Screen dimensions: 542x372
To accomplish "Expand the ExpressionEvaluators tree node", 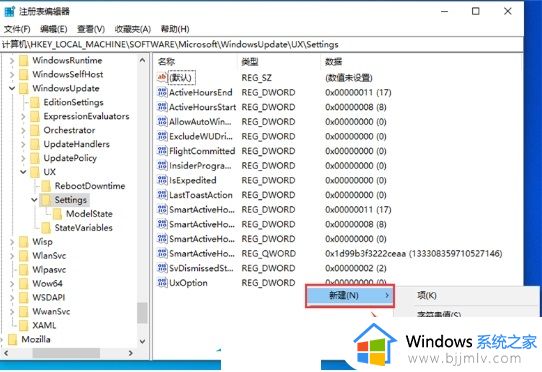I will [23, 116].
